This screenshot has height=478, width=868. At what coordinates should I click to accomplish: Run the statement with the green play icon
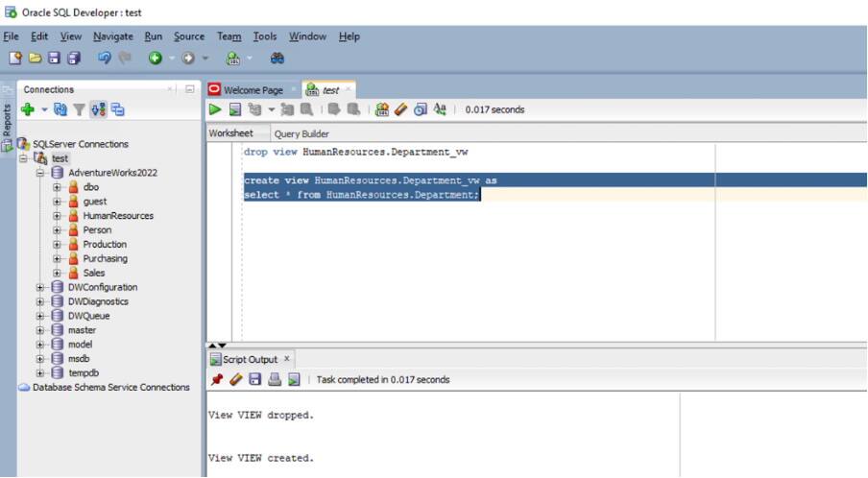pyautogui.click(x=215, y=109)
